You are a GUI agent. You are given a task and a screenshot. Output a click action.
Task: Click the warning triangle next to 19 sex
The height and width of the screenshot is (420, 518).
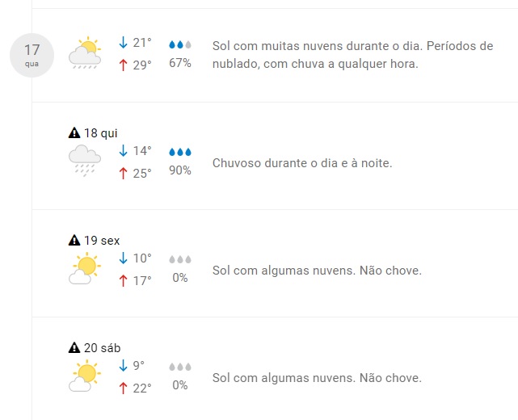[x=74, y=240]
